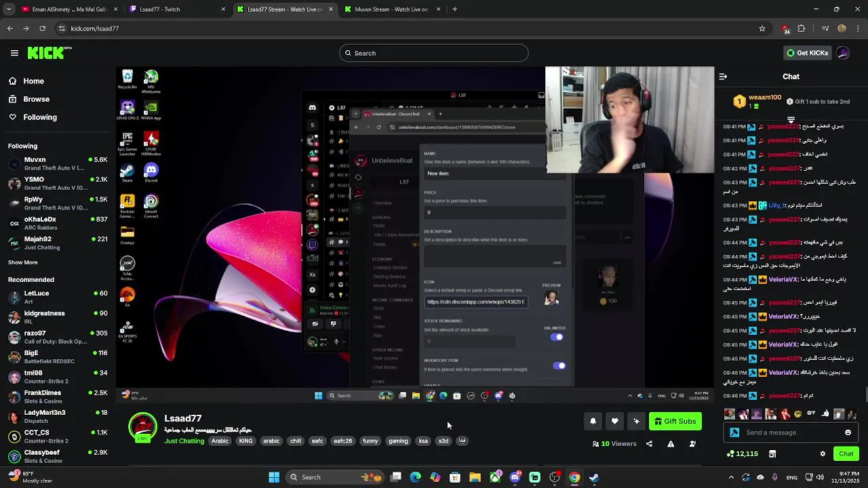Screen dimensions: 868x488
Task: Open Chrome tab search dropdown
Action: coord(8,9)
